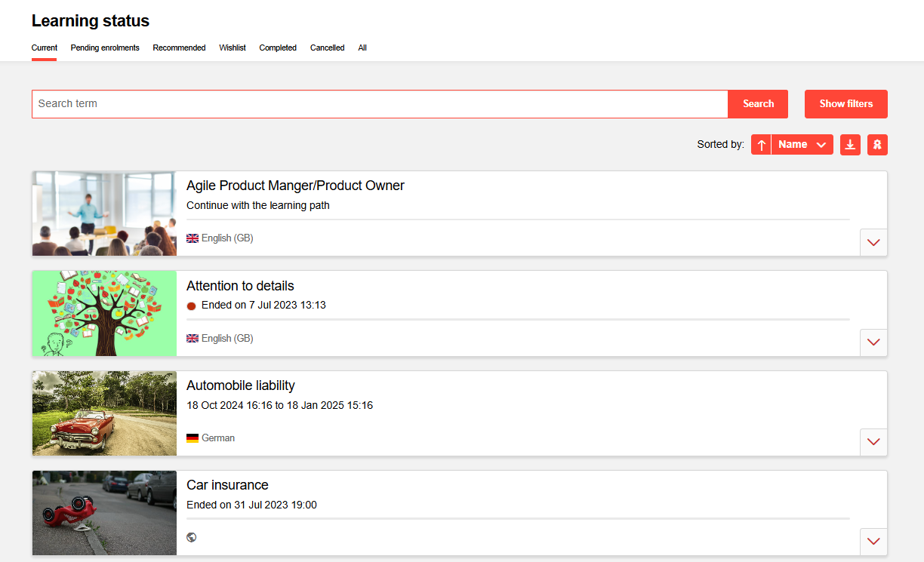Open the Name sort dropdown
924x562 pixels.
coord(802,145)
